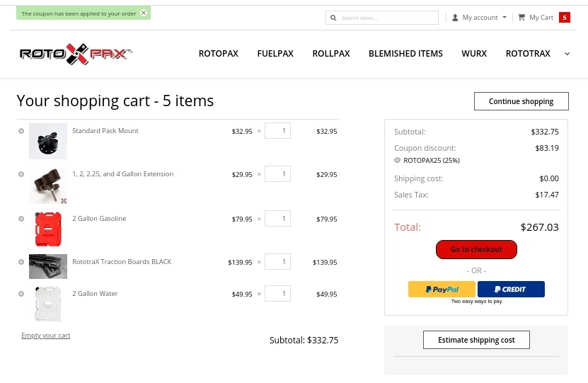
Task: Edit quantity for RototraX Traction Boards
Action: coord(277,261)
